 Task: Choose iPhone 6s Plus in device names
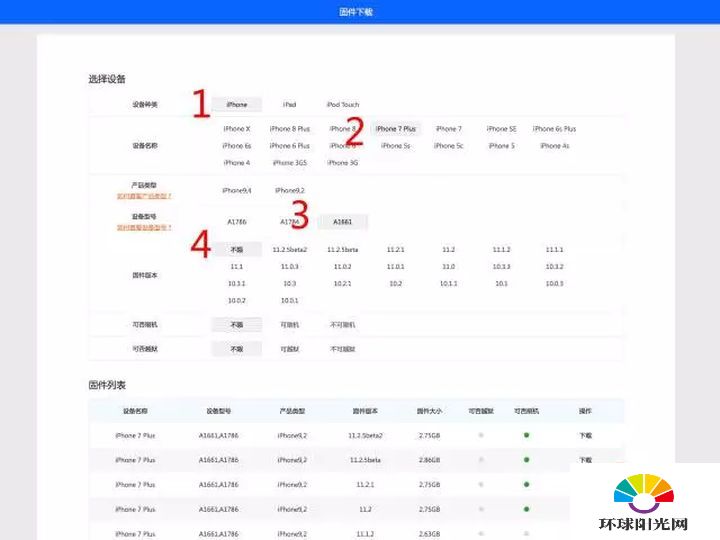click(x=554, y=129)
